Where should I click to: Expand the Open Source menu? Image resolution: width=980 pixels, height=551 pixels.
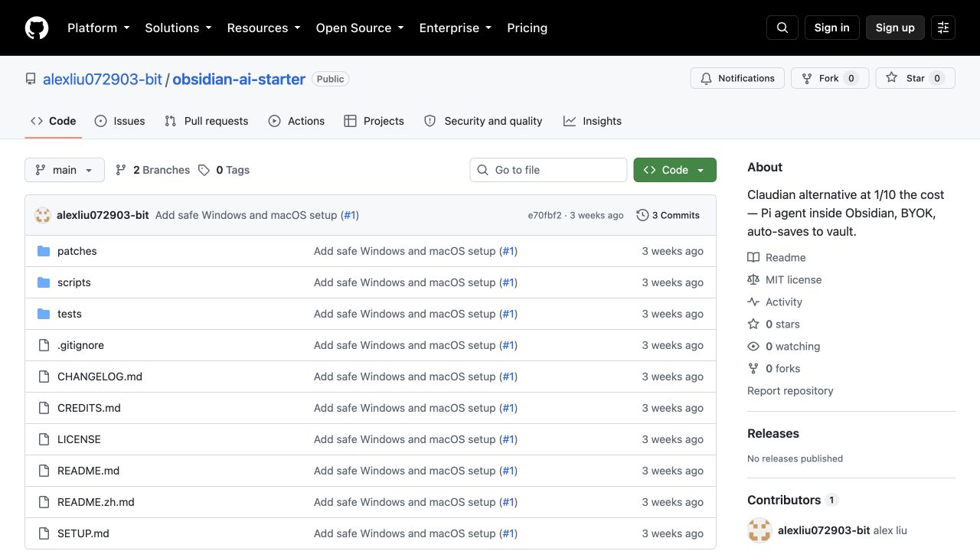[x=360, y=28]
